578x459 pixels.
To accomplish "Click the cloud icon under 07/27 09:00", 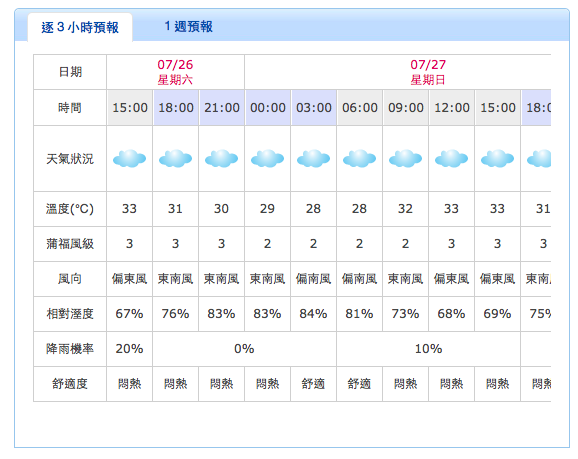I will (405, 159).
